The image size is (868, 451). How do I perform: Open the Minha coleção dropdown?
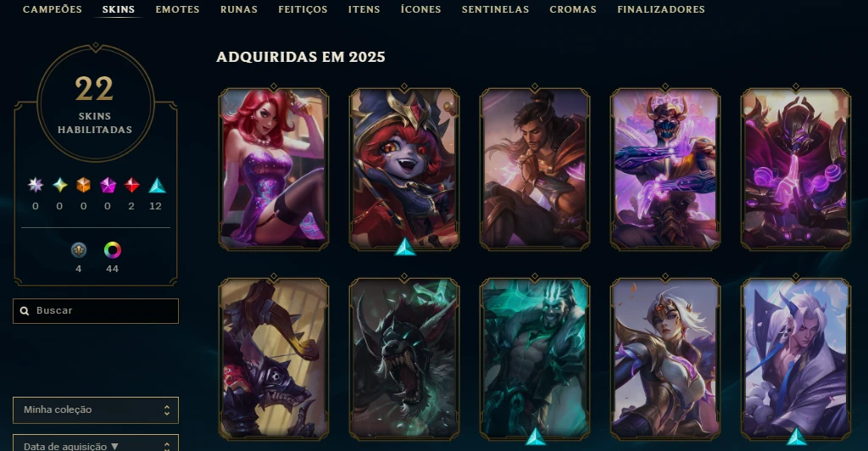[96, 410]
